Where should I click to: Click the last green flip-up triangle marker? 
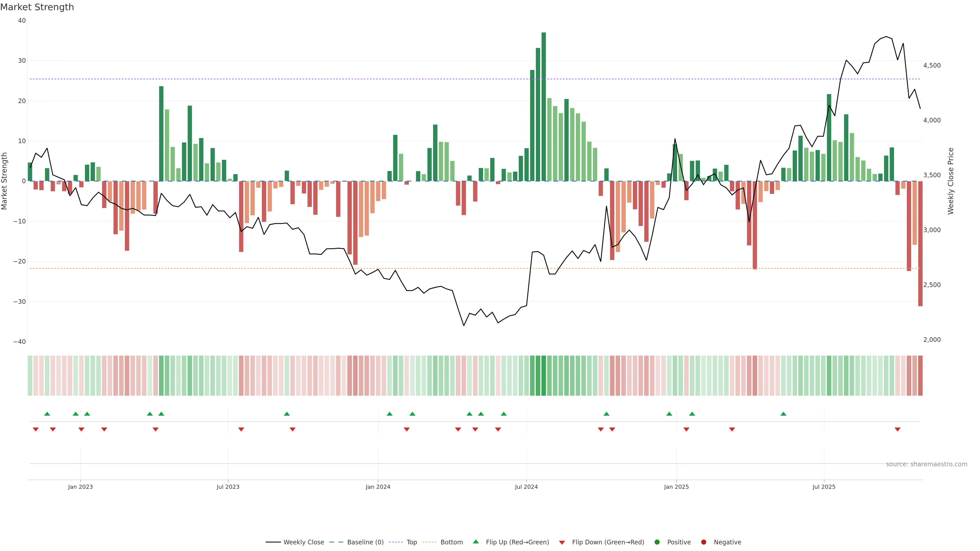[783, 414]
